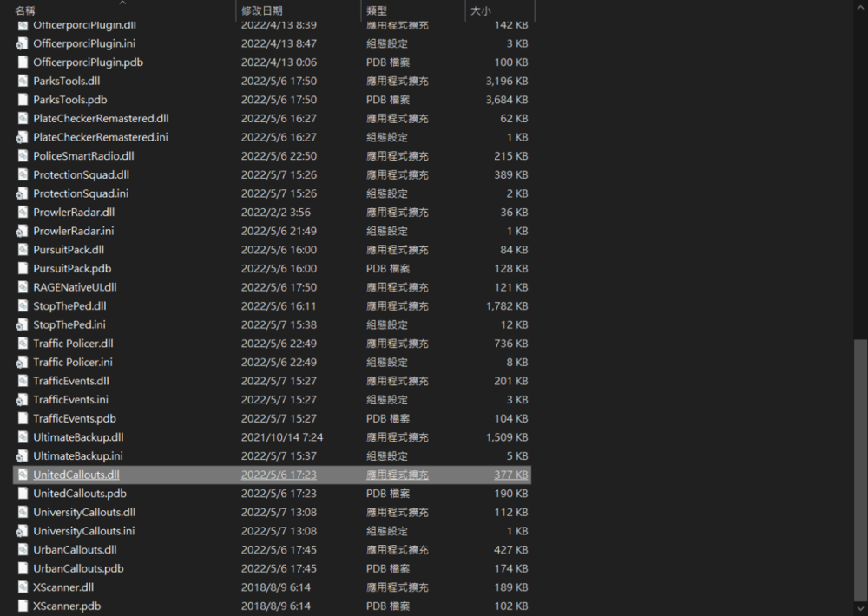Click the UltimateBackup.dll file icon
868x616 pixels.
pos(23,437)
